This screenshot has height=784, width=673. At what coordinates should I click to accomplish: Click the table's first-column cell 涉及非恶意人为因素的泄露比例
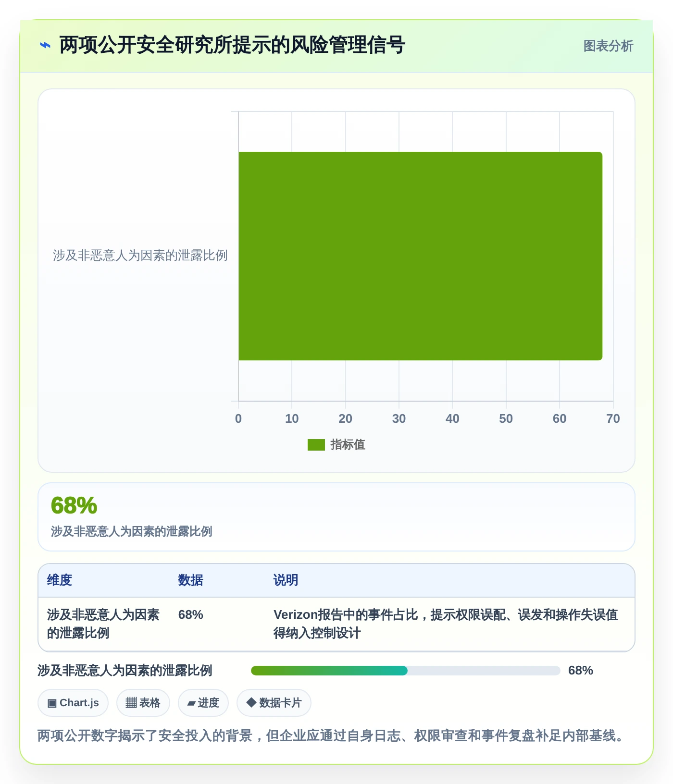tap(103, 624)
